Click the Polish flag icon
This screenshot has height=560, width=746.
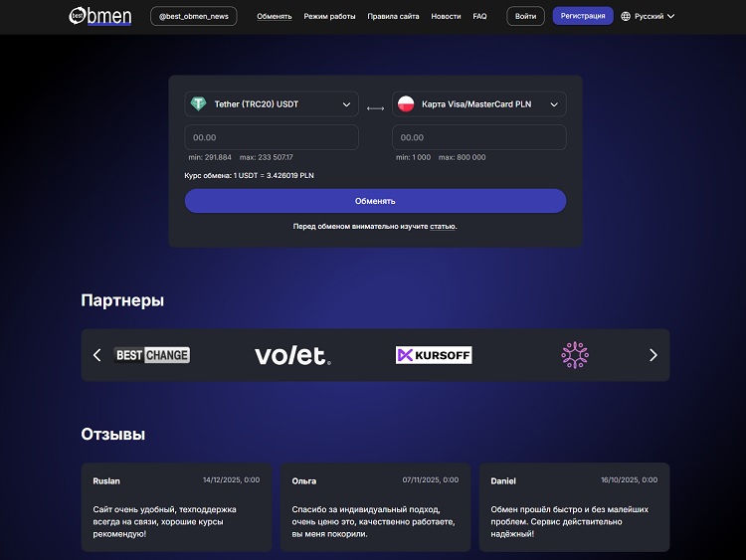coord(406,103)
